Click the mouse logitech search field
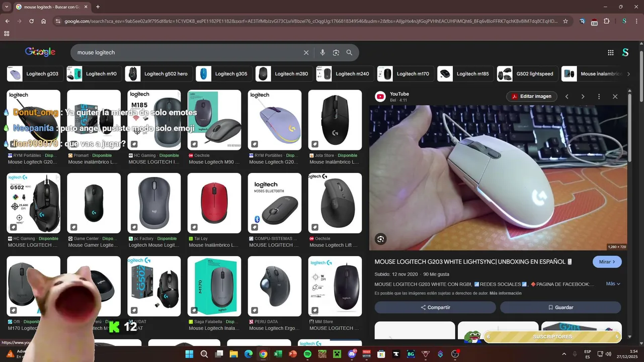This screenshot has height=362, width=644. point(186,52)
